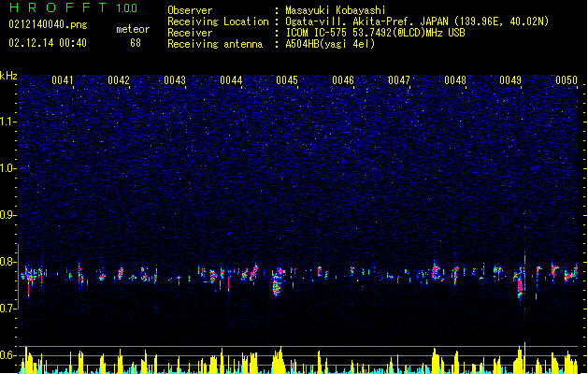Click the Receiving antenna label

[215, 44]
